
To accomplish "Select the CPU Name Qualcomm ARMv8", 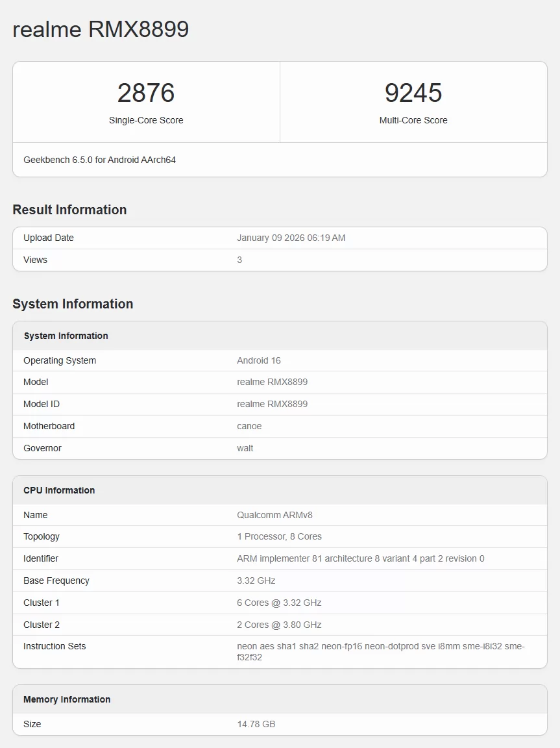I will [274, 515].
